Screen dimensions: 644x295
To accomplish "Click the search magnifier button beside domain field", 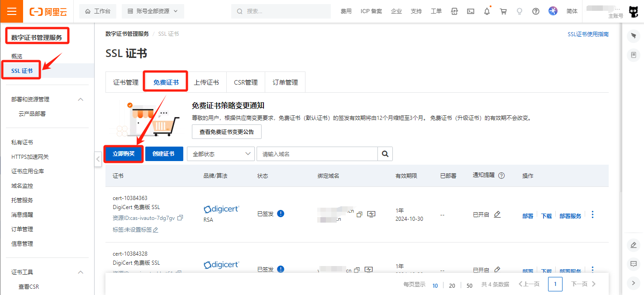I will click(x=385, y=154).
